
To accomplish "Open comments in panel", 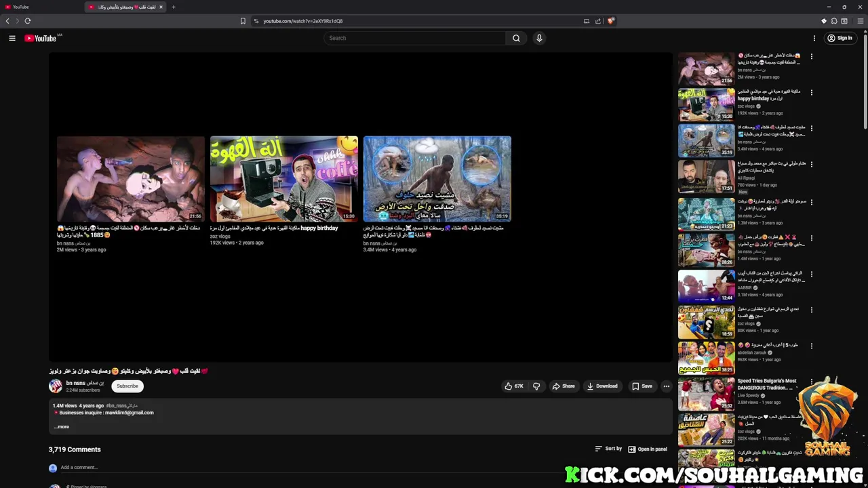I will [x=648, y=449].
